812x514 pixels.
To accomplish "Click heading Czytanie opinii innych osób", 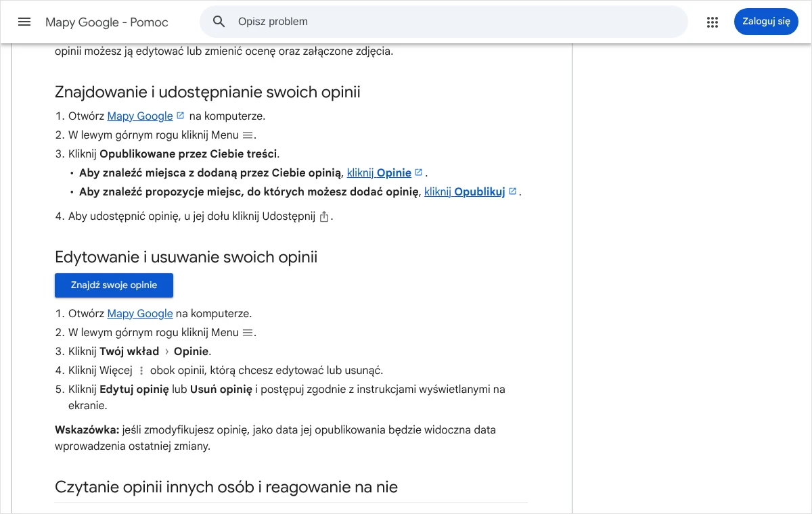I will pos(226,487).
